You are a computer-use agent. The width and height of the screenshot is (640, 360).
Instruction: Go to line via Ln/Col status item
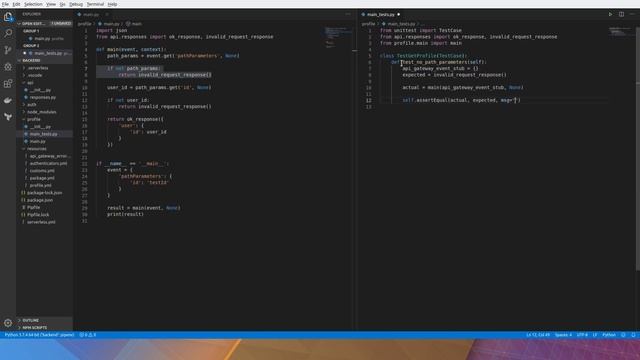click(538, 335)
